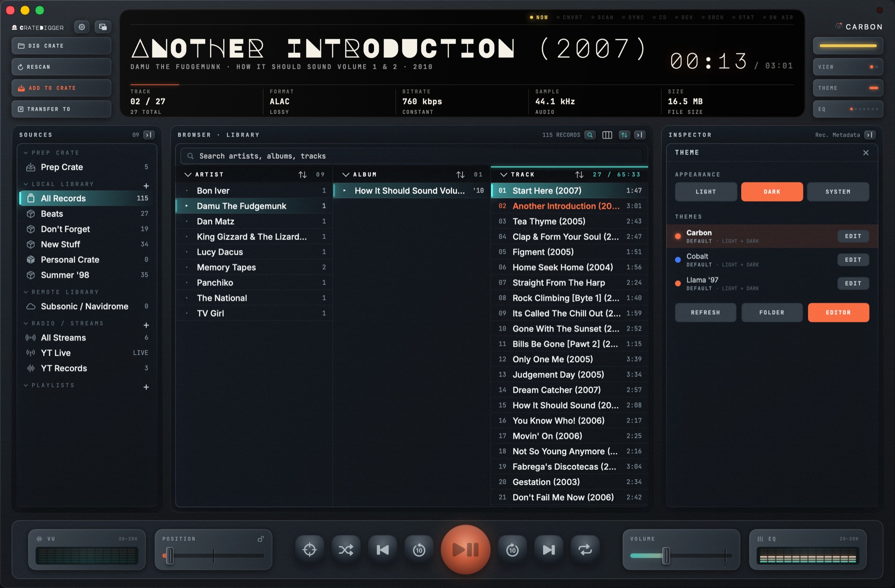Click the Dig Crate button

[61, 46]
